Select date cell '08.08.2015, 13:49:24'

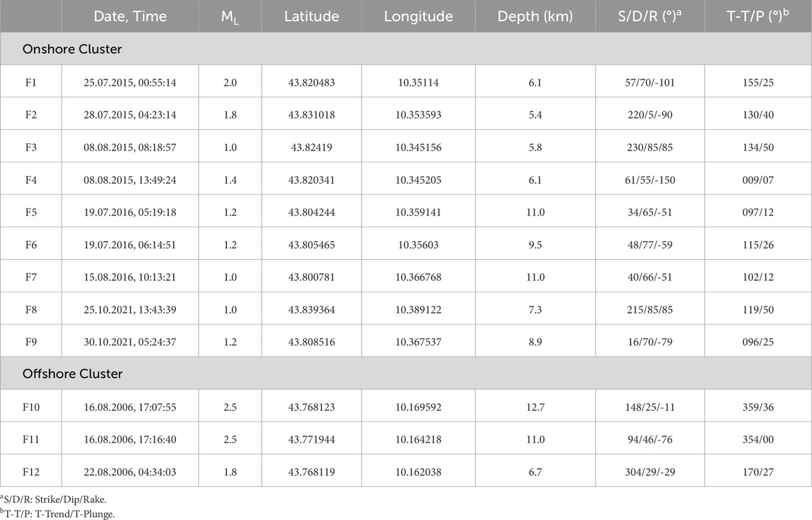tap(130, 180)
